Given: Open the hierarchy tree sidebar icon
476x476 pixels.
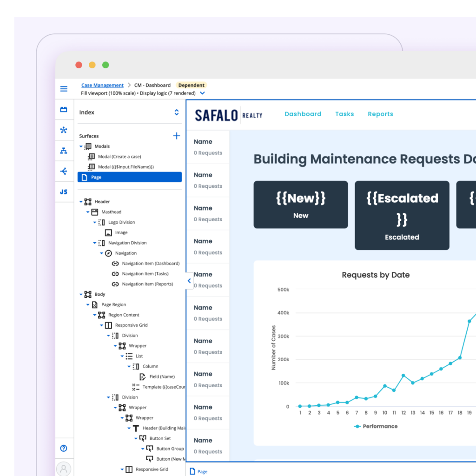Looking at the screenshot, I should tap(64, 151).
